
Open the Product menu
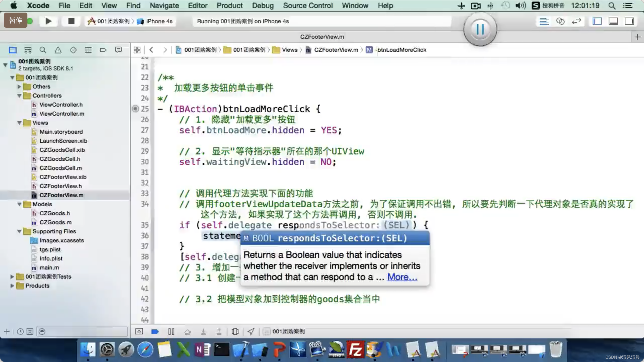tap(229, 6)
